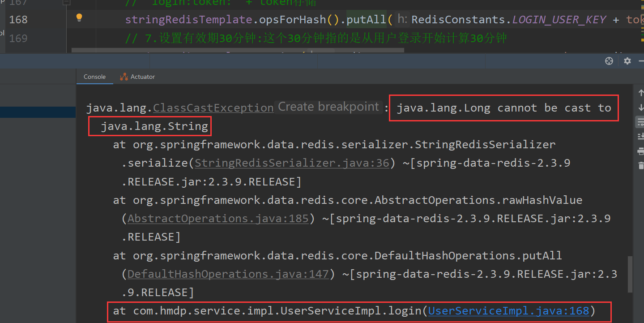Click scroll to end console icon
Screen dimensions: 644x323
(x=640, y=136)
